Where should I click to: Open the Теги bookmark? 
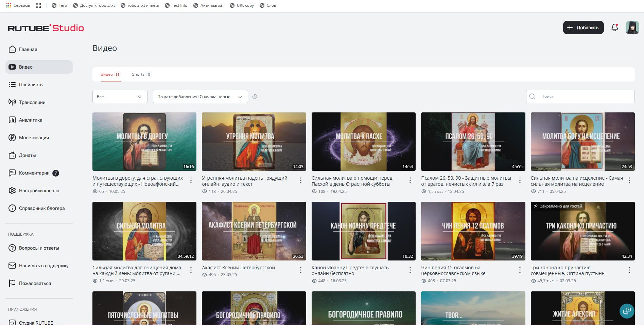coord(59,5)
